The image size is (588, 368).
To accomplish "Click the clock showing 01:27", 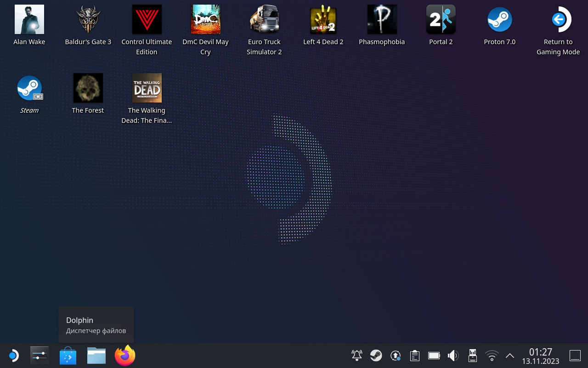I will pos(541,356).
